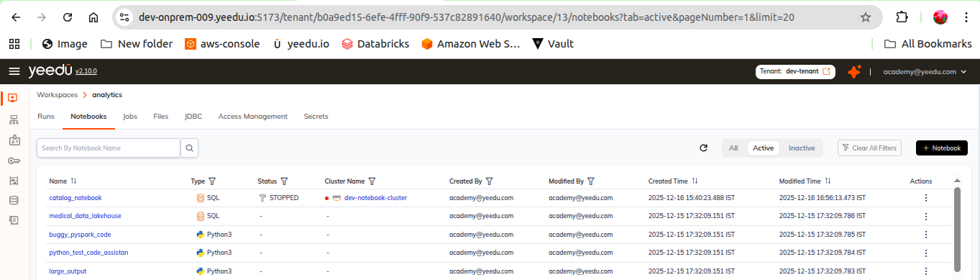Image resolution: width=980 pixels, height=280 pixels.
Task: Open actions menu for python_test_code_assistan
Action: pos(925,253)
